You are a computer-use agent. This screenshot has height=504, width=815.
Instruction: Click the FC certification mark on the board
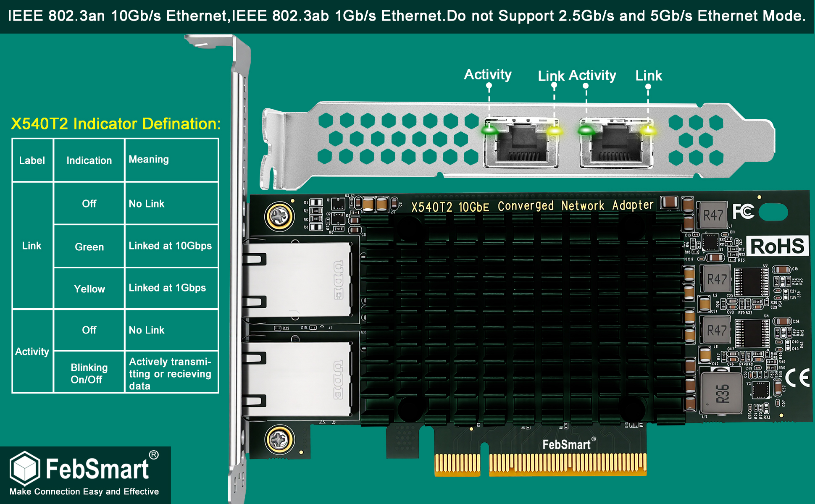(x=743, y=211)
